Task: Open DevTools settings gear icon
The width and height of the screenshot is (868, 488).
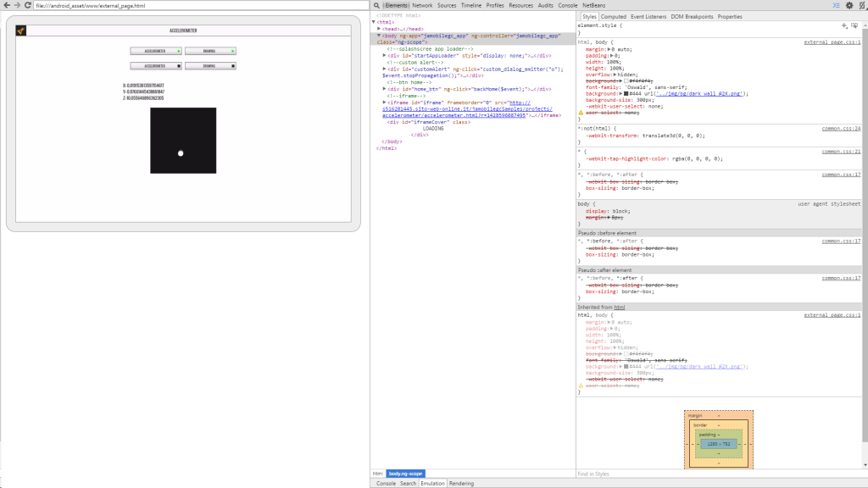Action: click(849, 5)
